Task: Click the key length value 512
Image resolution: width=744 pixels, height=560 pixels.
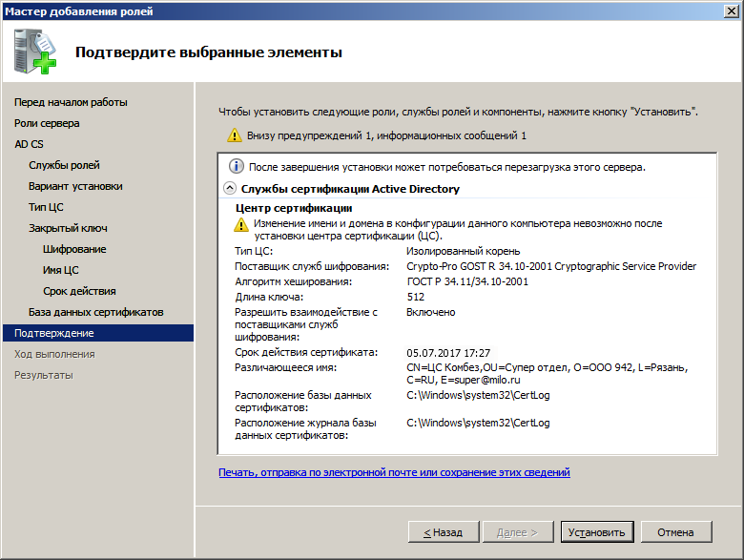Action: 416,297
